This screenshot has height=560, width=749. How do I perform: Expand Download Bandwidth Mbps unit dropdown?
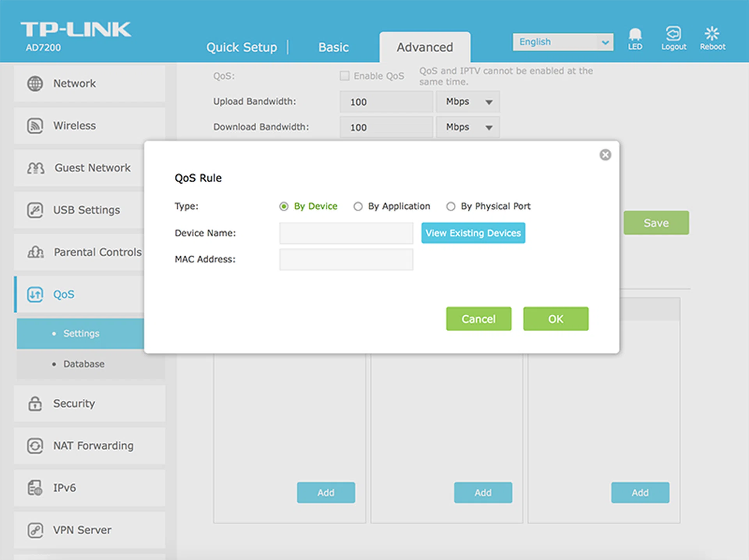467,127
